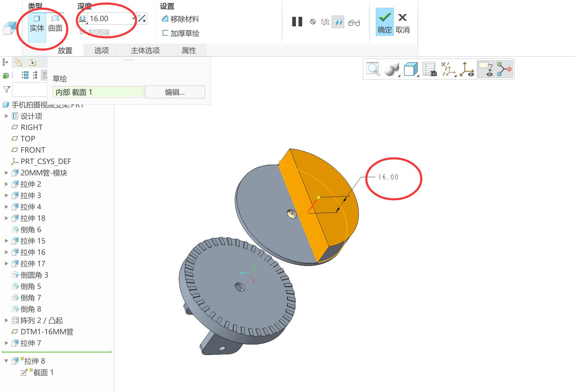
Task: Select the 实体 solid type button
Action: (37, 24)
